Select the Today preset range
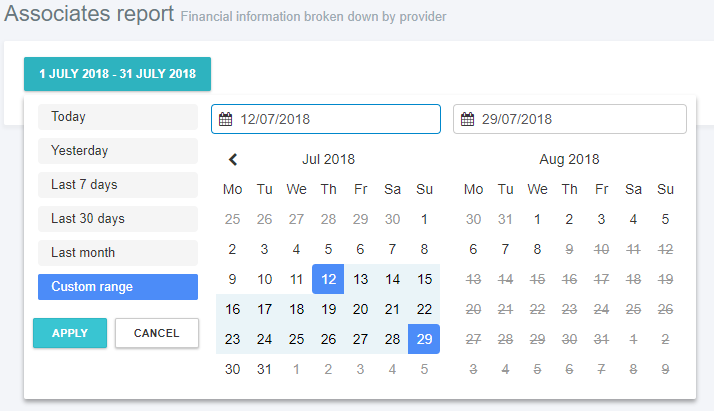 [118, 117]
